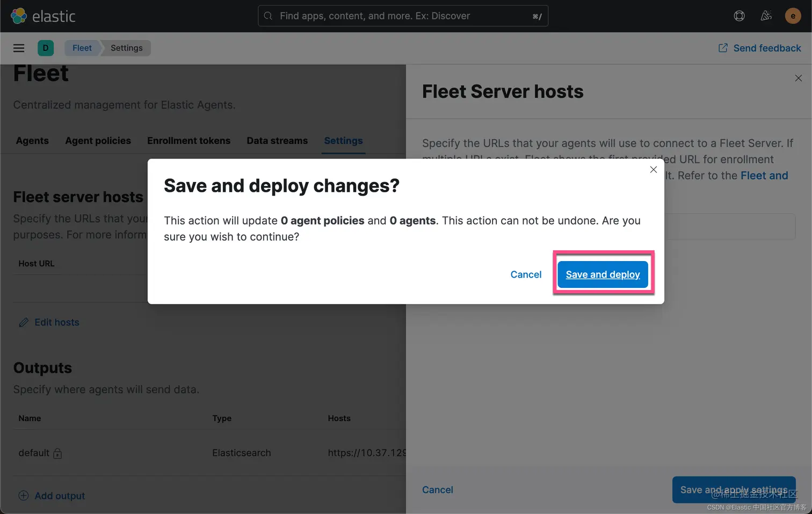Viewport: 812px width, 514px height.
Task: Click the Settings breadcrumb
Action: point(127,48)
